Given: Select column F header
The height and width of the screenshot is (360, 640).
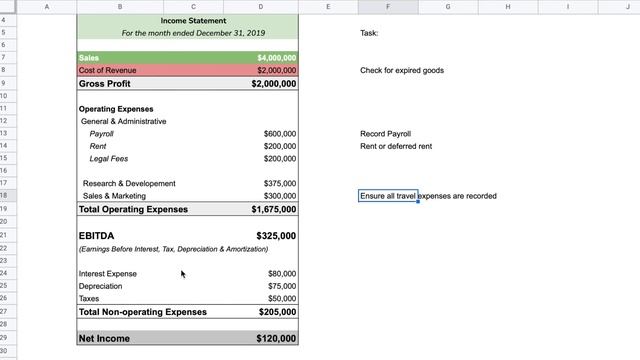Looking at the screenshot, I should (x=388, y=7).
